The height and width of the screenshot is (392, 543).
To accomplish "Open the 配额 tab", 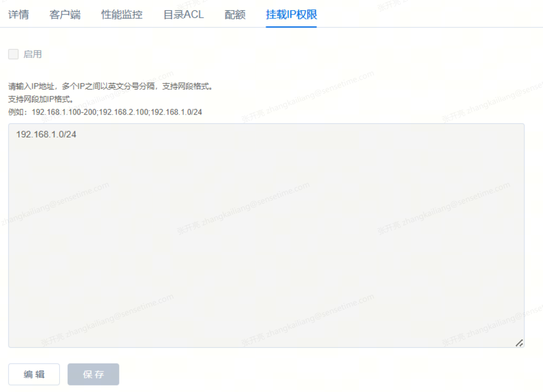I will (x=235, y=15).
